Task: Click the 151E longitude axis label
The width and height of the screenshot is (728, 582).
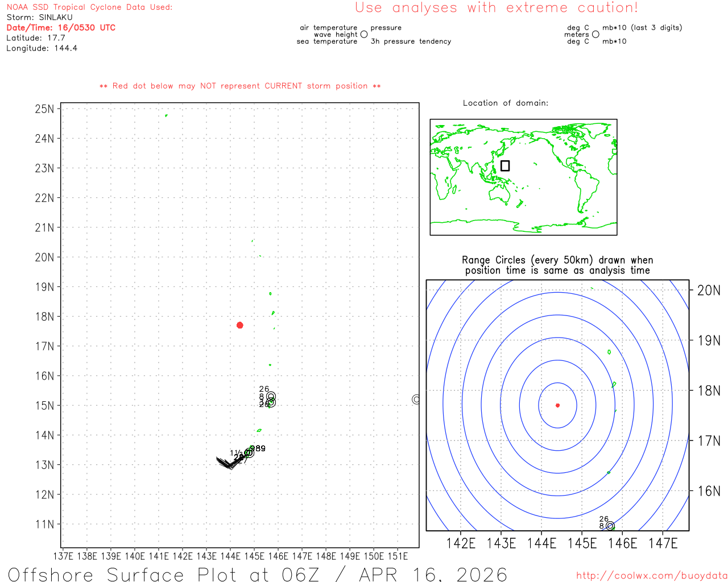Action: point(398,556)
